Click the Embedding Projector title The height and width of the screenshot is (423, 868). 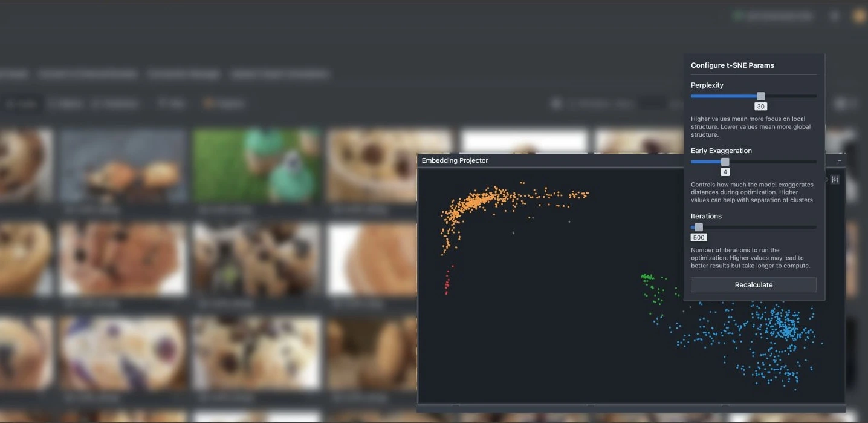(455, 160)
